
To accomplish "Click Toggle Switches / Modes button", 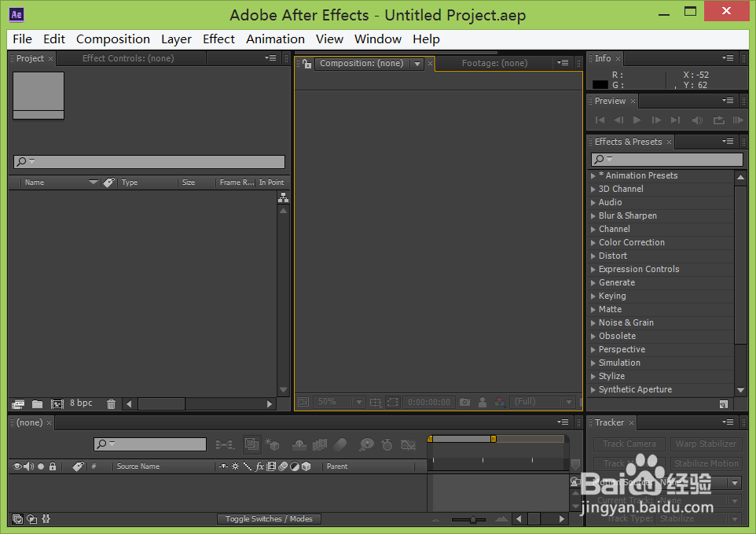I will tap(269, 519).
